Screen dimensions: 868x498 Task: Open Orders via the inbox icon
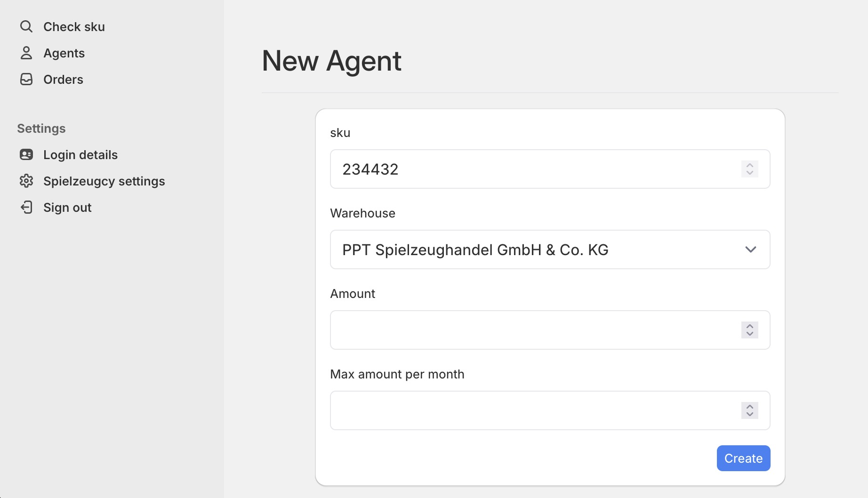pyautogui.click(x=26, y=79)
